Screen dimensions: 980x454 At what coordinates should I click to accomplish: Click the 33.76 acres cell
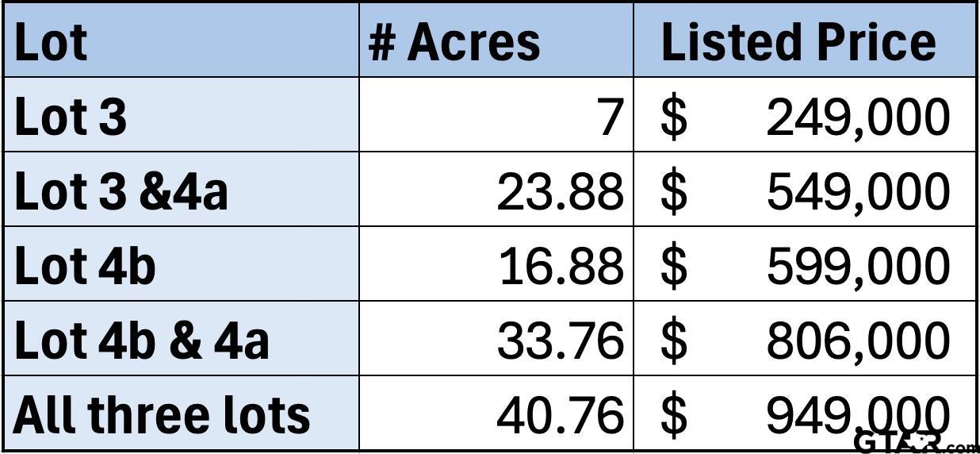pyautogui.click(x=496, y=339)
